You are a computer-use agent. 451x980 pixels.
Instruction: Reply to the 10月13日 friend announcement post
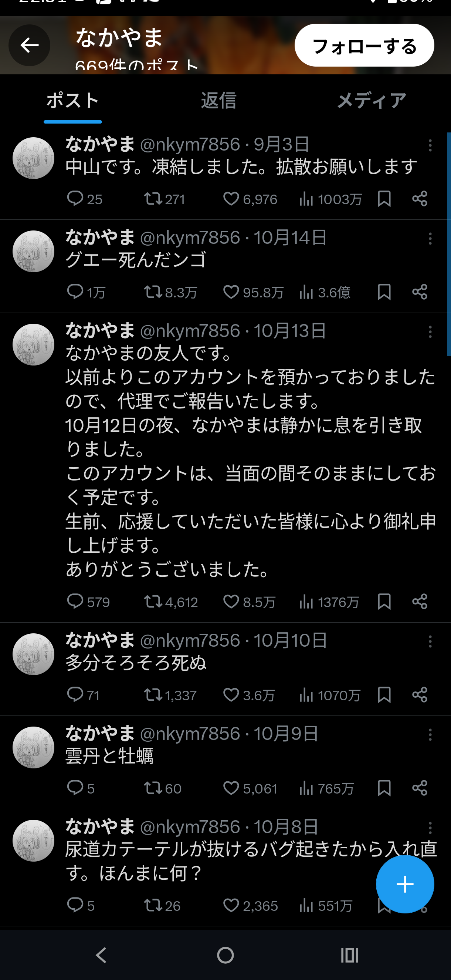75,602
